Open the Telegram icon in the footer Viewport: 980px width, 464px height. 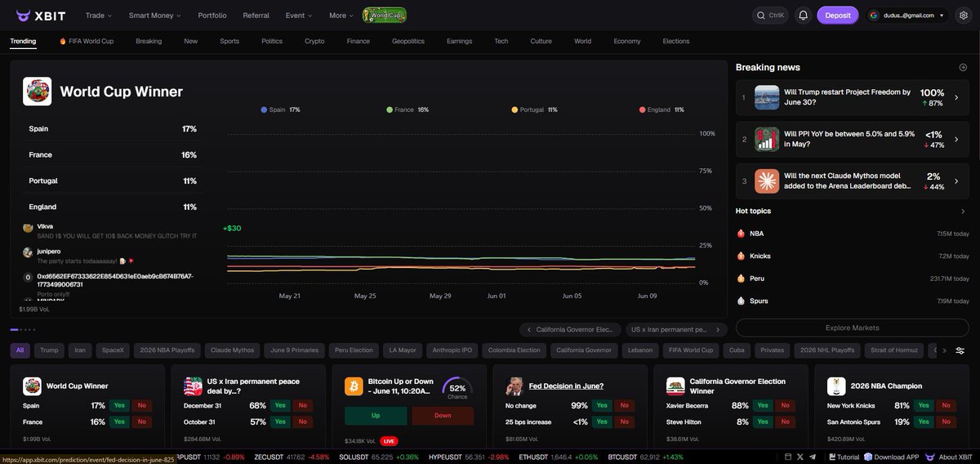tap(814, 457)
